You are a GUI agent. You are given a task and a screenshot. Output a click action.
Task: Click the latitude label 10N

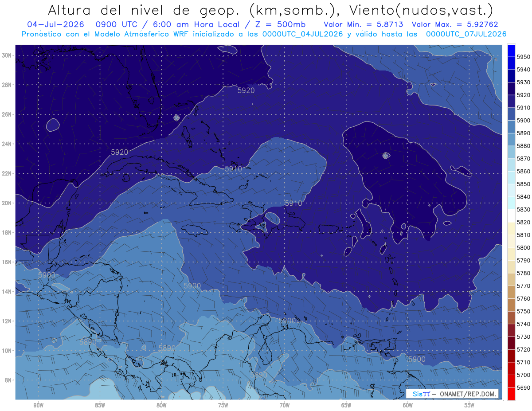tap(7, 351)
